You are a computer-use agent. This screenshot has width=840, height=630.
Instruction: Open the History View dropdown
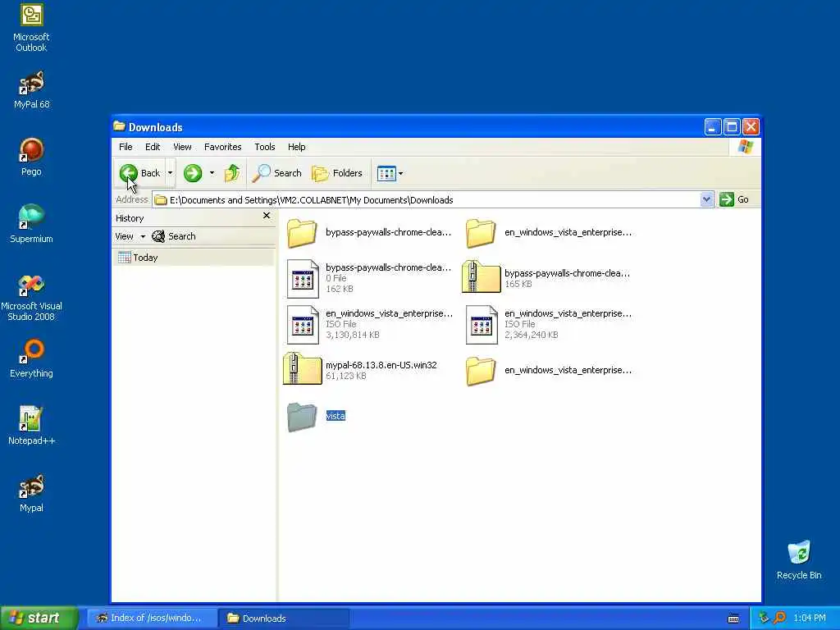point(130,236)
